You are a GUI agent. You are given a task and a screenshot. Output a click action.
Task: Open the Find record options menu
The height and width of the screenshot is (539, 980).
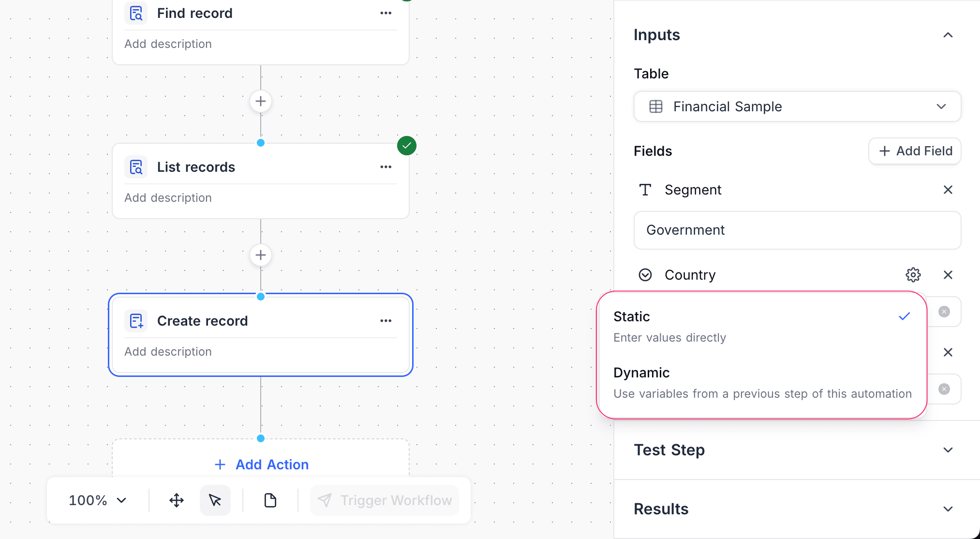pyautogui.click(x=386, y=13)
